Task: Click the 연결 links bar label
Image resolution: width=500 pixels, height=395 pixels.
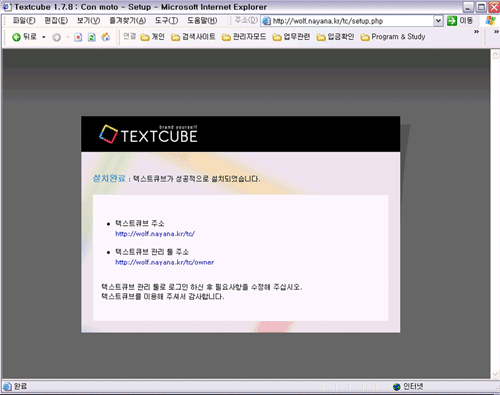Action: click(129, 36)
